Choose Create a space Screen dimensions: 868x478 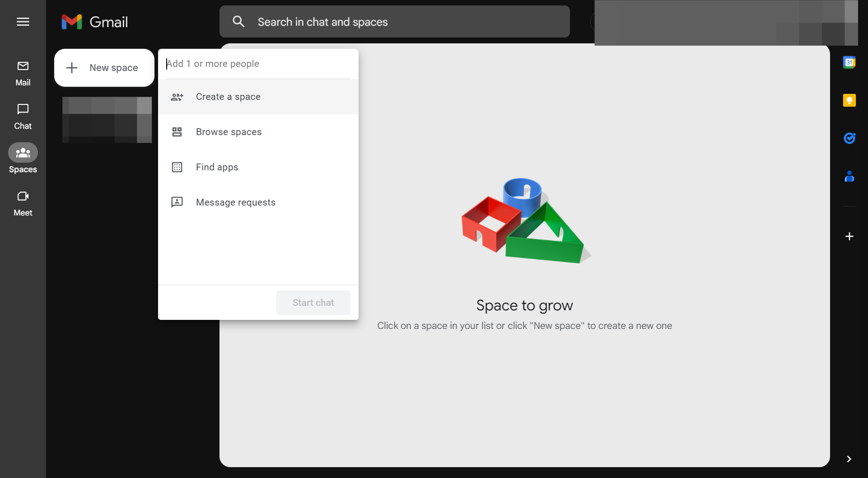[258, 97]
